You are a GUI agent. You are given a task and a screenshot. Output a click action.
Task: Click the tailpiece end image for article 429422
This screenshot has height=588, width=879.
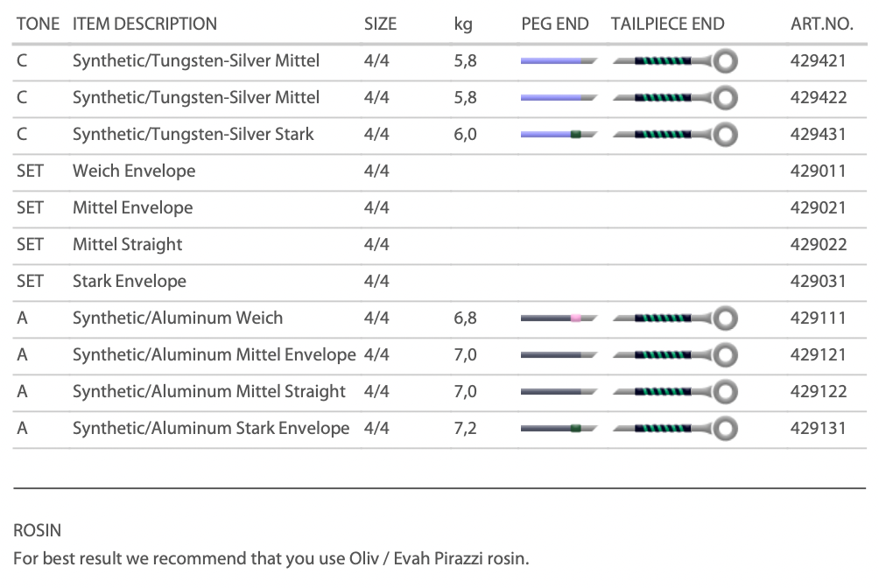click(674, 98)
